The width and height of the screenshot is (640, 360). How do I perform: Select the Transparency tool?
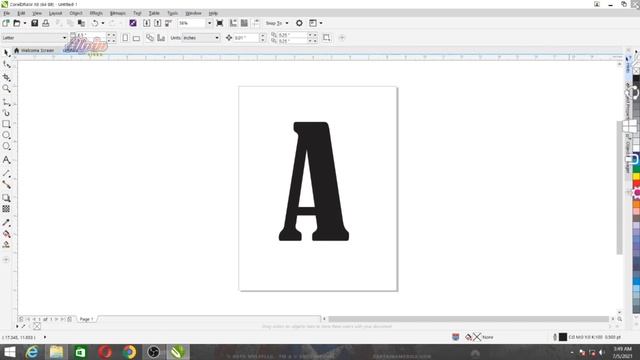point(7,209)
